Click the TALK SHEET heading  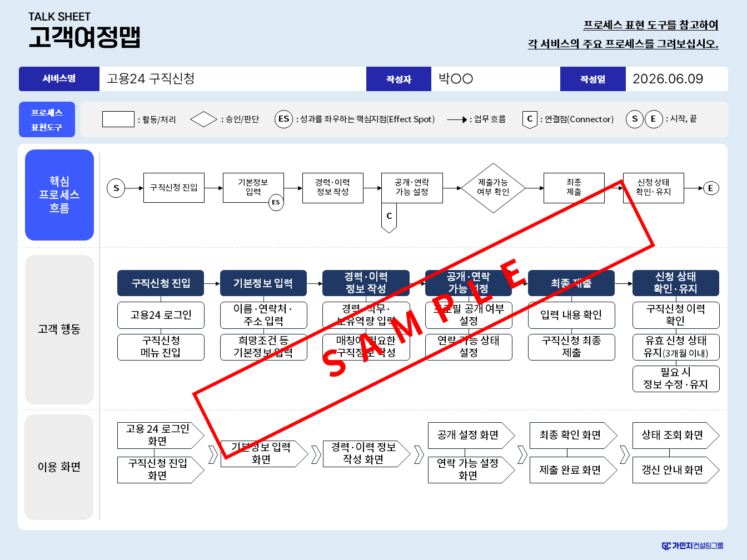[59, 17]
